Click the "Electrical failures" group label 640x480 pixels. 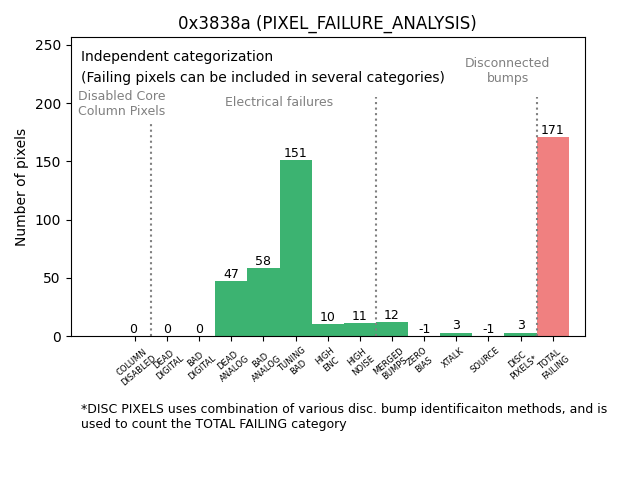tap(279, 102)
